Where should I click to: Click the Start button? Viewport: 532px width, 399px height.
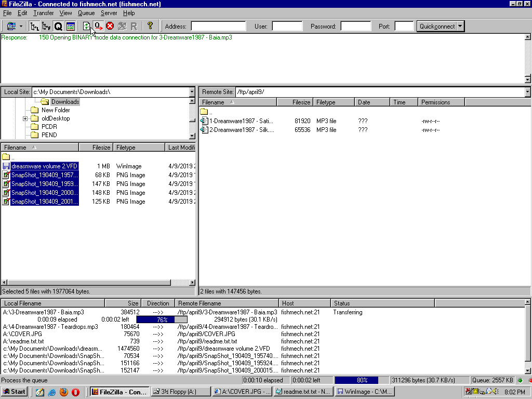coord(15,392)
